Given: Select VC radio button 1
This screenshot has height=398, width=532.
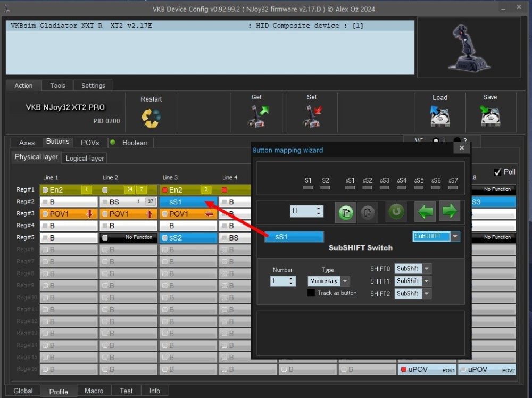Looking at the screenshot, I should pos(436,141).
